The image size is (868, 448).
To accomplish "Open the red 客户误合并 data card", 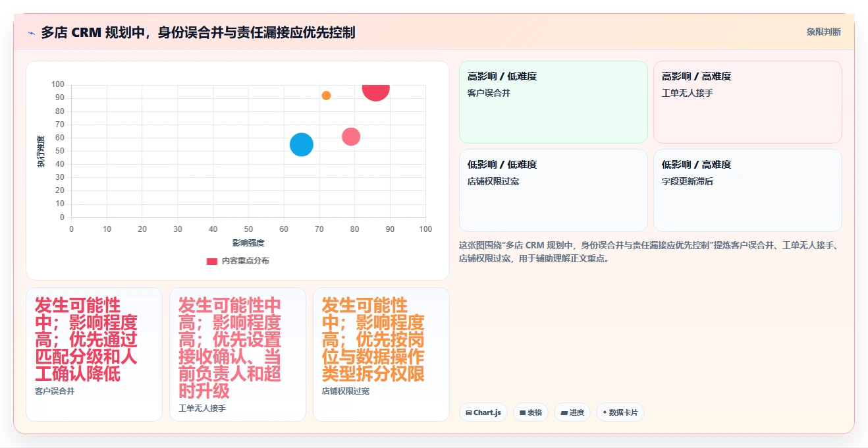I will click(94, 354).
